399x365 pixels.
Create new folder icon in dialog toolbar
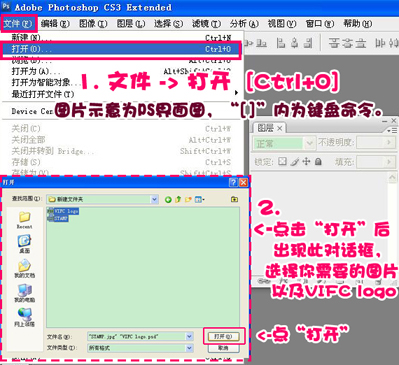pyautogui.click(x=188, y=199)
